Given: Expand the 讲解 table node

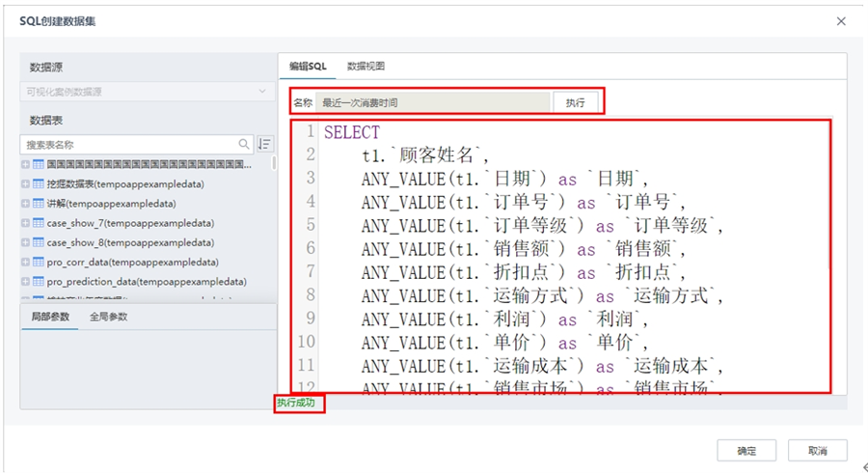Looking at the screenshot, I should (x=25, y=204).
